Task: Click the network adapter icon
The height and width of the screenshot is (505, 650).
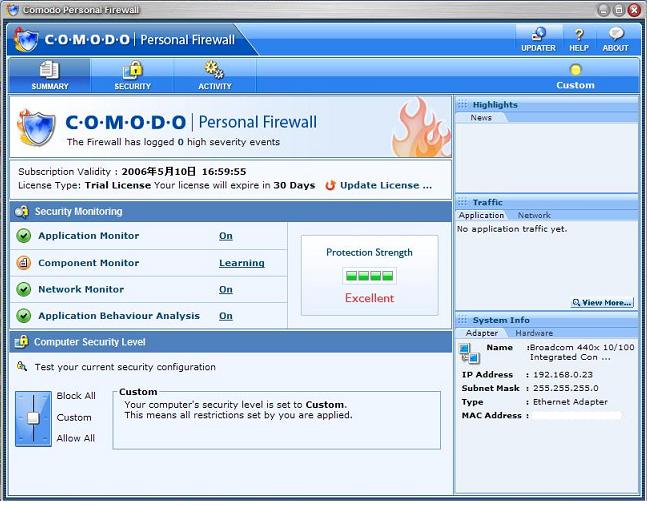Action: pyautogui.click(x=471, y=355)
